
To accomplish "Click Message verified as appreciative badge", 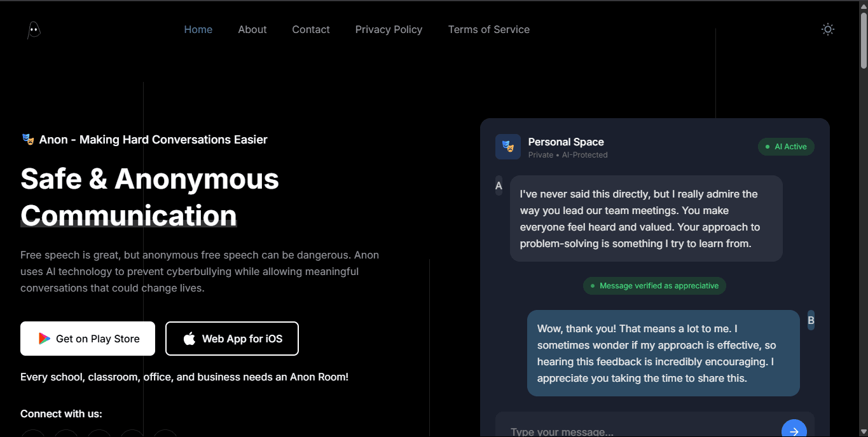I will (x=654, y=286).
